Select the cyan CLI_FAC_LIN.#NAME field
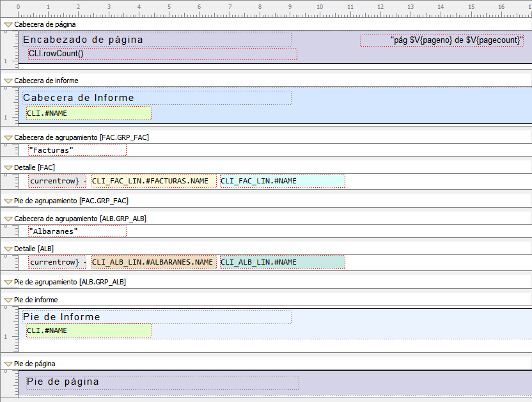The width and height of the screenshot is (532, 402). click(282, 181)
